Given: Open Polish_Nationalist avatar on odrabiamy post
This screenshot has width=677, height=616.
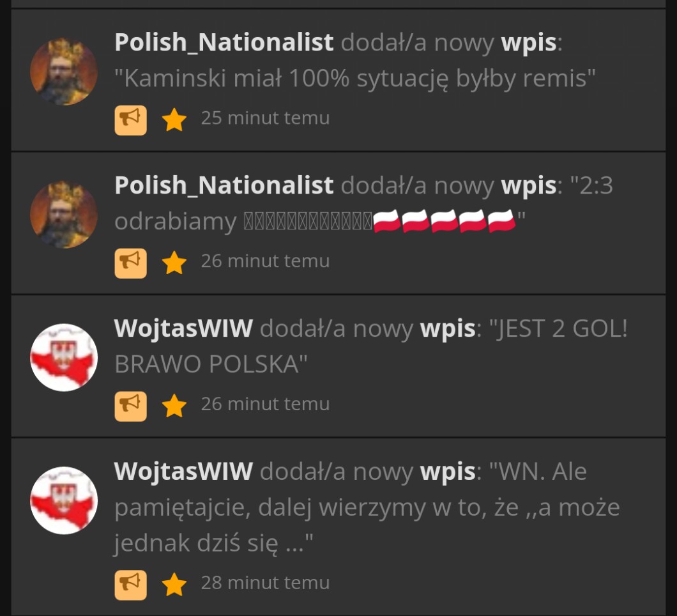Looking at the screenshot, I should point(64,215).
